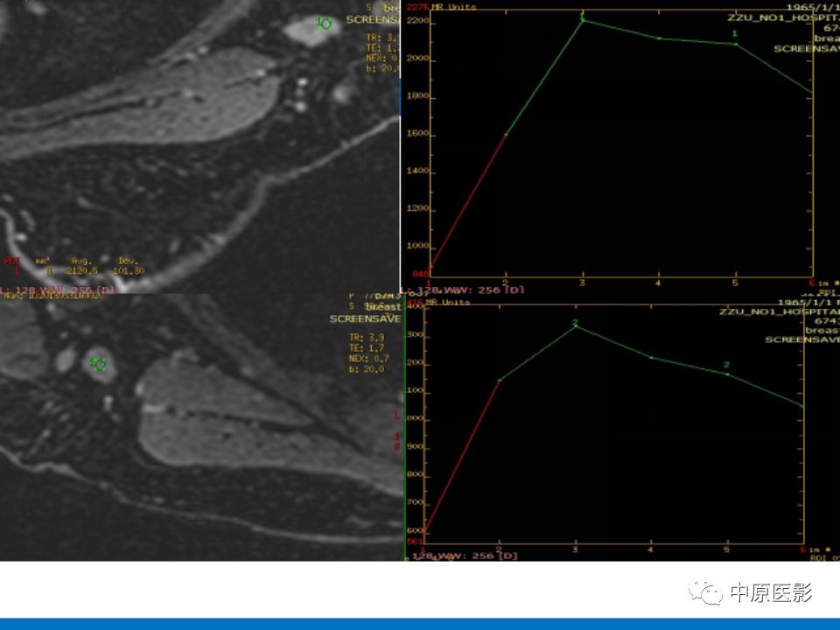This screenshot has width=840, height=630.
Task: Click WW: 256 [D] below upper graph
Action: (x=483, y=290)
